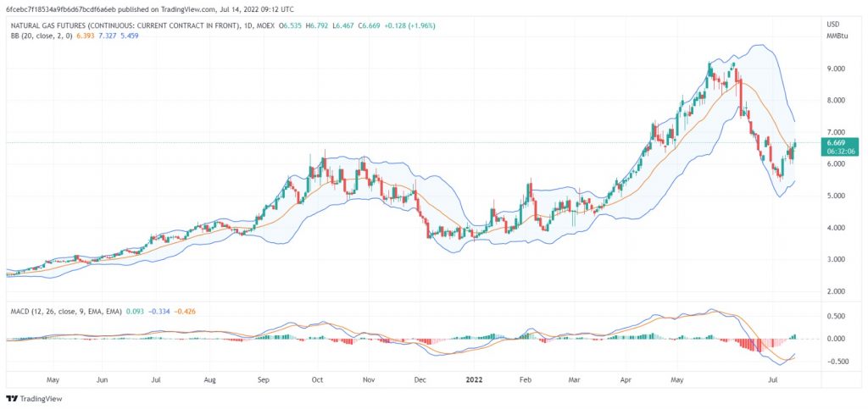The height and width of the screenshot is (409, 868).
Task: Click the MMBtu unit label
Action: 836,35
